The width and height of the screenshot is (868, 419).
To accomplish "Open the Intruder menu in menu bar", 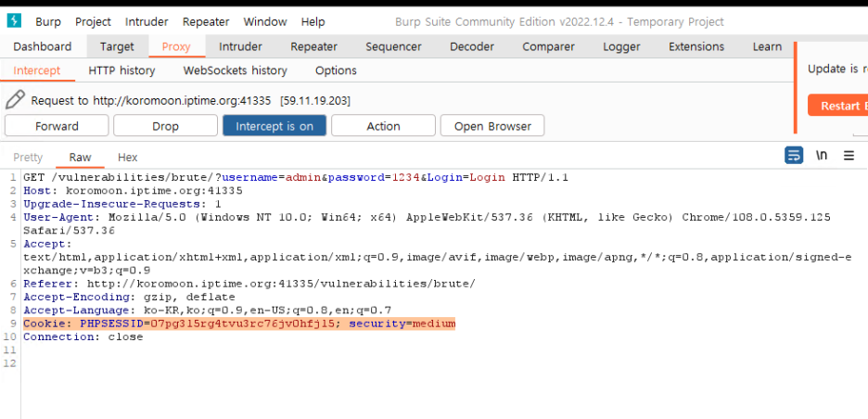I will tap(147, 22).
